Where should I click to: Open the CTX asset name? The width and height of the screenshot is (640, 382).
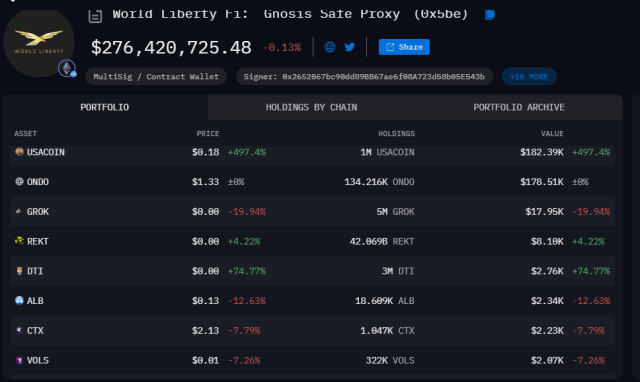(35, 331)
